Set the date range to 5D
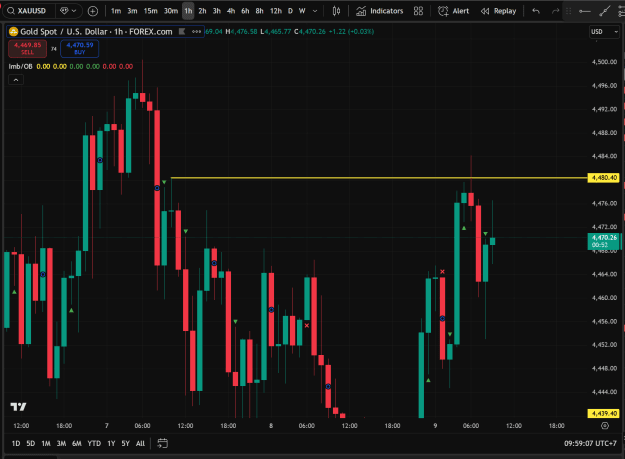This screenshot has width=625, height=459. [31, 443]
